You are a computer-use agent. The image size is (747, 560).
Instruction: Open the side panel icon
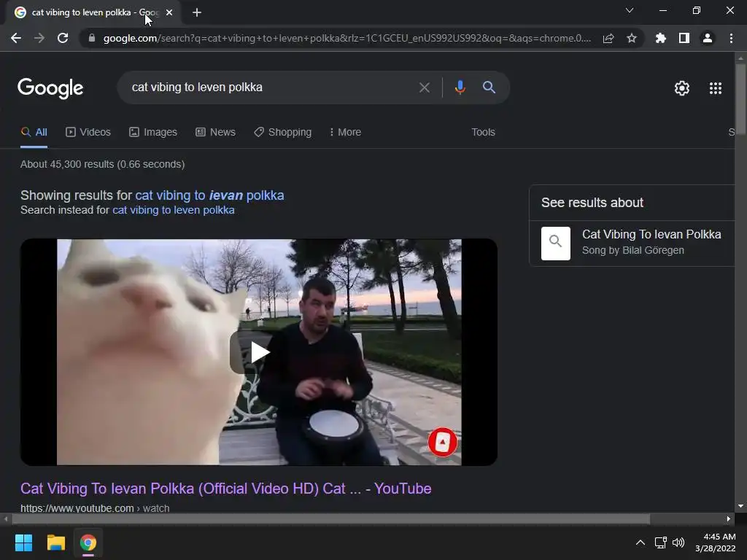(x=684, y=38)
